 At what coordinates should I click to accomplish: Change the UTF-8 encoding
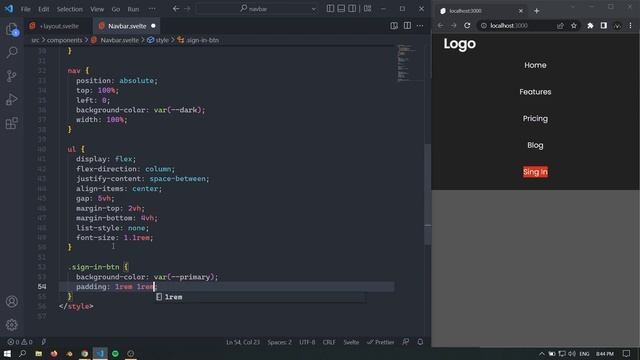pyautogui.click(x=307, y=342)
